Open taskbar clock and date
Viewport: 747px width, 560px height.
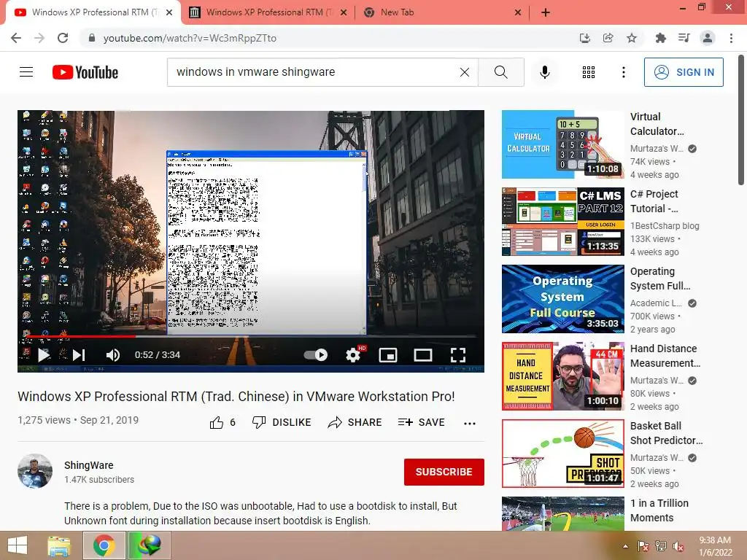(x=715, y=546)
